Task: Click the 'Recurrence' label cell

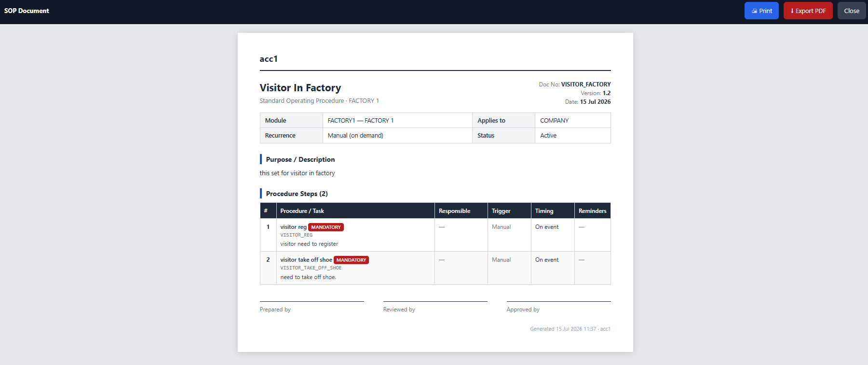Action: (x=291, y=136)
